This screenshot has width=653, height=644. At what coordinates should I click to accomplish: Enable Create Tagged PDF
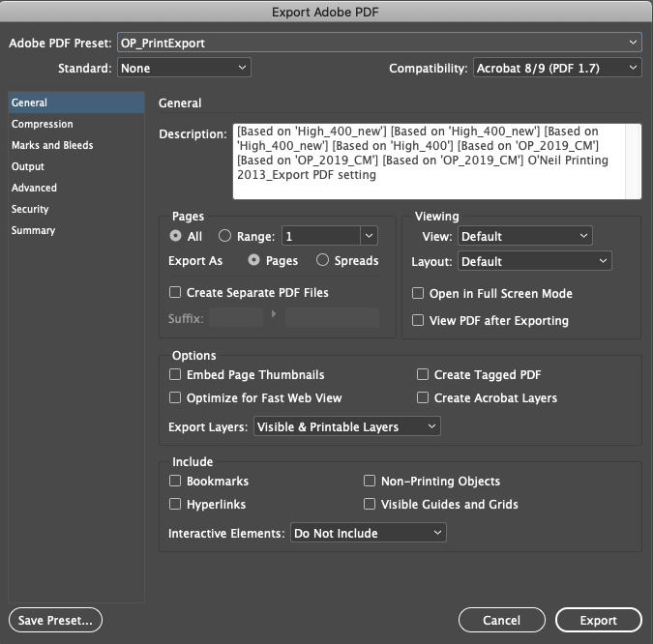[x=423, y=374]
